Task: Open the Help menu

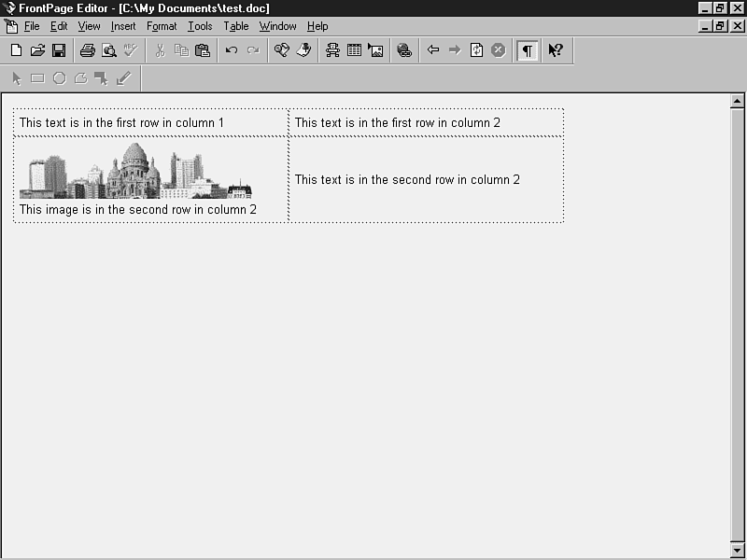Action: click(x=317, y=26)
